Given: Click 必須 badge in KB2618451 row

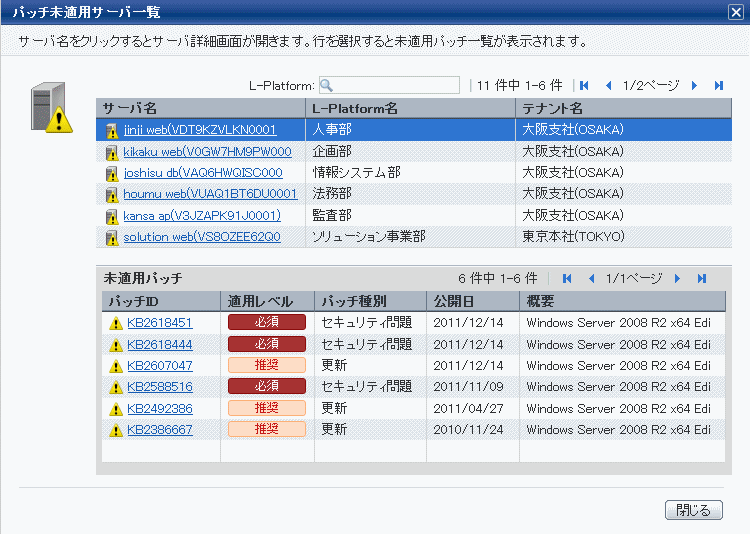Looking at the screenshot, I should pos(267,322).
